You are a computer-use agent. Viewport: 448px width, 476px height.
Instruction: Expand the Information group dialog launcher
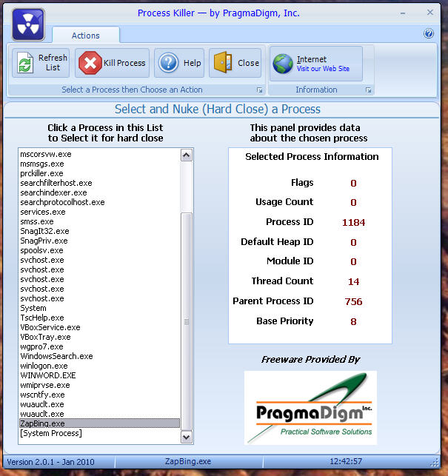coord(368,90)
